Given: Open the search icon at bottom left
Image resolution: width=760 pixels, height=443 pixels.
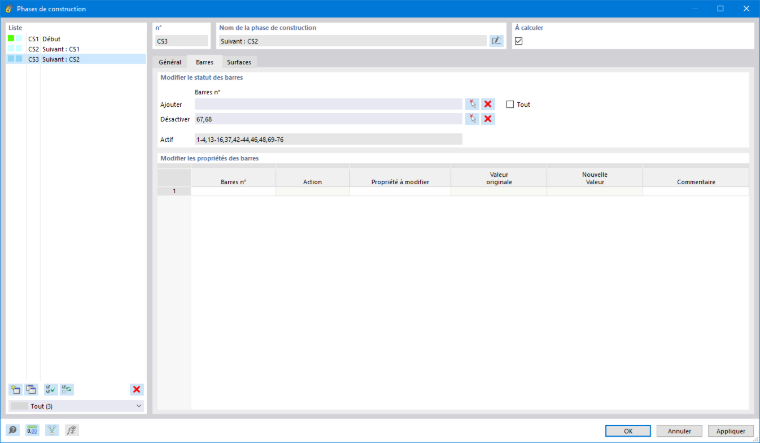Looking at the screenshot, I should coord(13,430).
